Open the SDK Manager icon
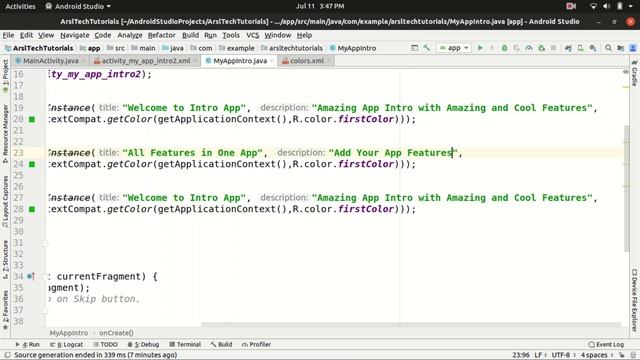 coord(592,48)
